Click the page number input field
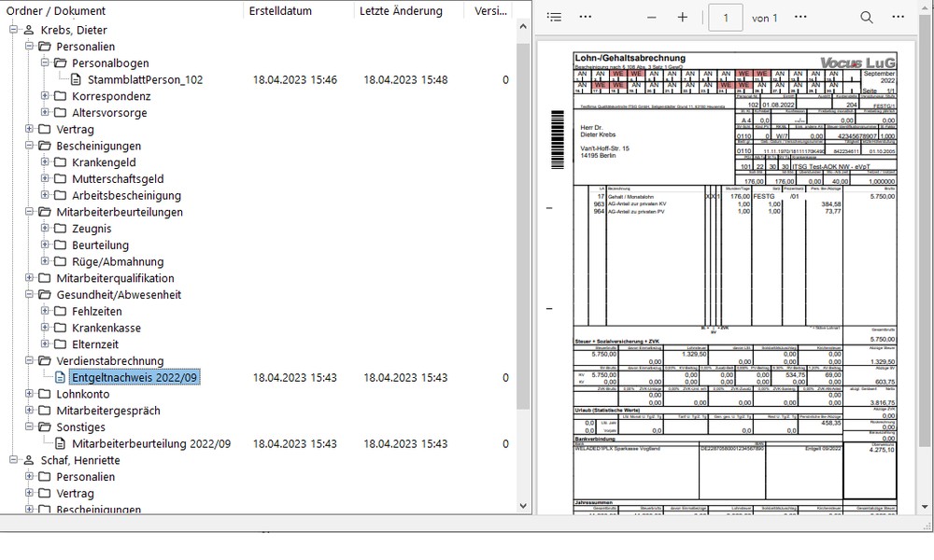This screenshot has height=560, width=934. point(726,18)
